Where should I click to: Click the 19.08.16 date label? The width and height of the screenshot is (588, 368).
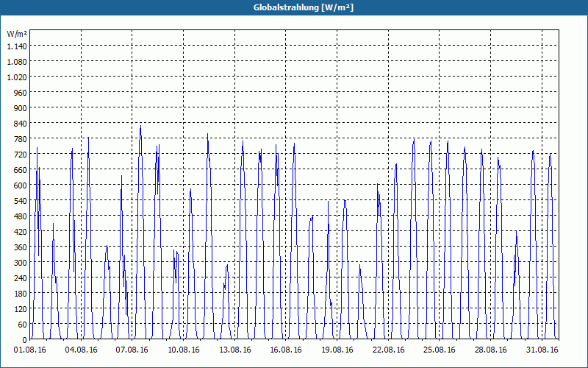tap(337, 350)
